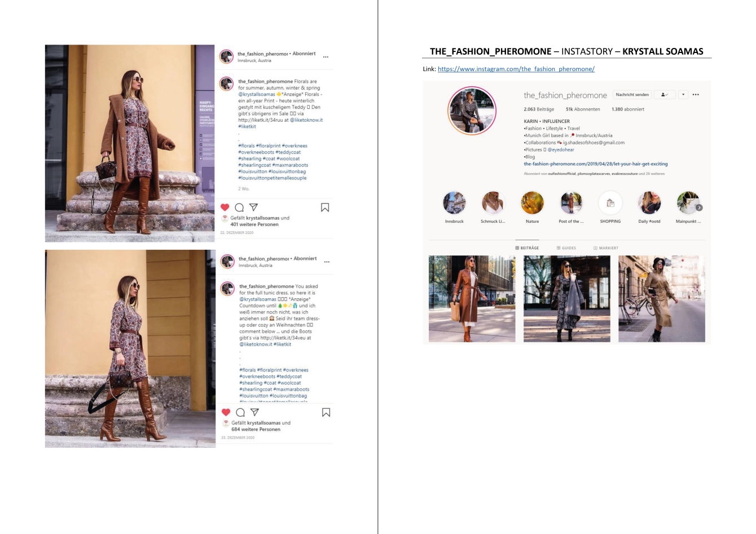
Task: Unlike the bottom post via heart icon
Action: 226,412
